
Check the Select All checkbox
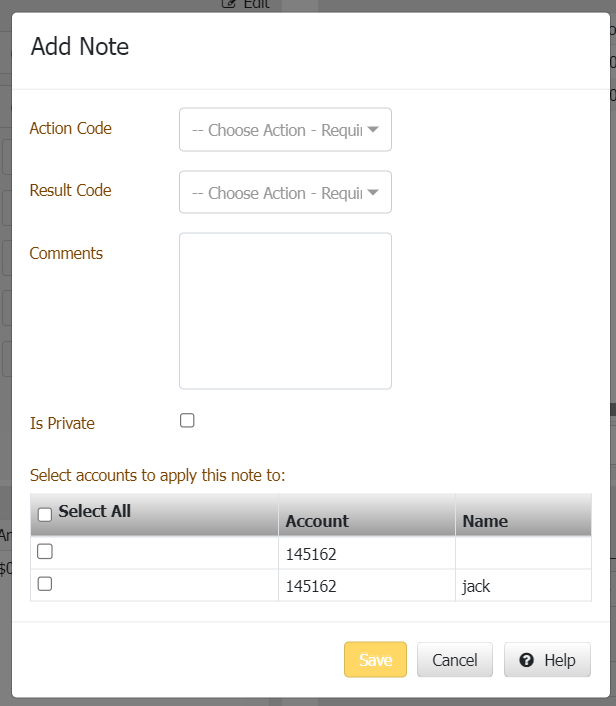click(x=45, y=514)
